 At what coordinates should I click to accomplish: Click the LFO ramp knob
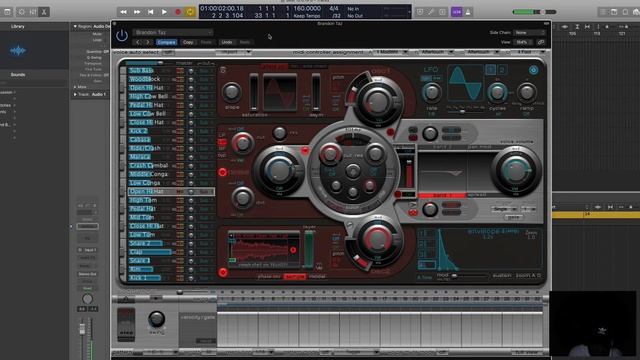pyautogui.click(x=527, y=93)
